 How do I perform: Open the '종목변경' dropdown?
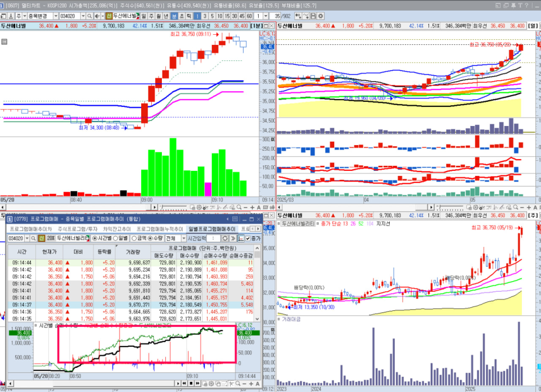[56, 16]
